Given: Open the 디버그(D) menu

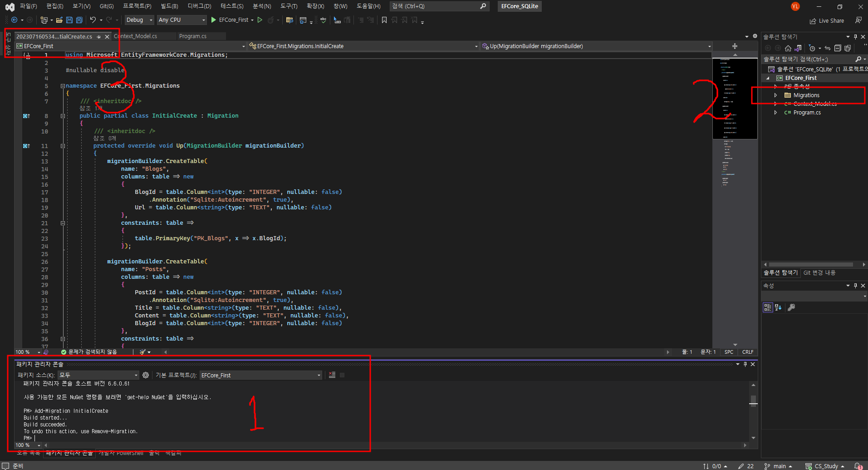Looking at the screenshot, I should pos(200,6).
